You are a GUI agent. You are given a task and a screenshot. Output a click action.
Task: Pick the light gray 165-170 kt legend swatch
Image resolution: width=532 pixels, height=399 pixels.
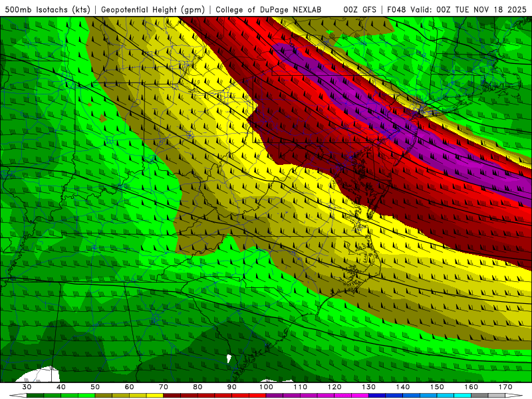[497, 396]
